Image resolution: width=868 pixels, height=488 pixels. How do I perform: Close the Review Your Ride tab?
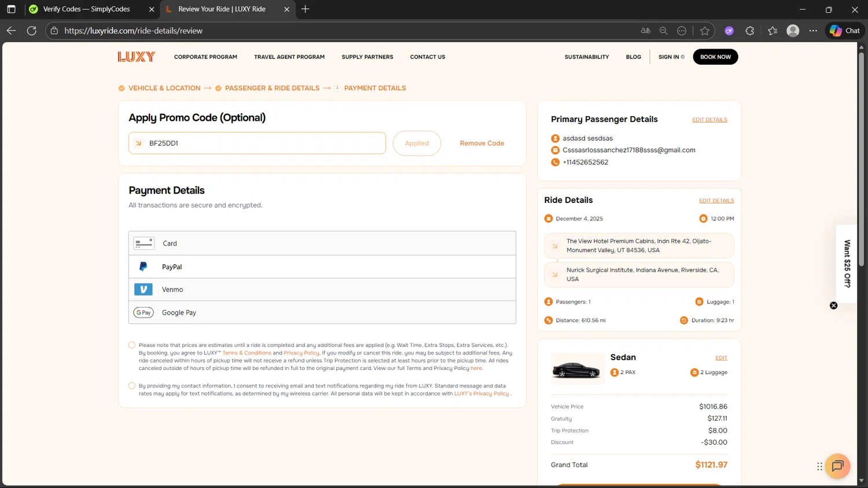click(286, 9)
